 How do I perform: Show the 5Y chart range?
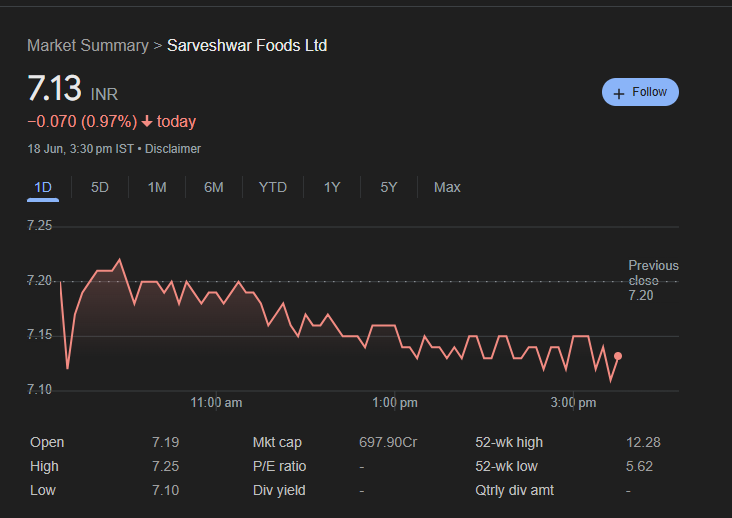coord(388,188)
